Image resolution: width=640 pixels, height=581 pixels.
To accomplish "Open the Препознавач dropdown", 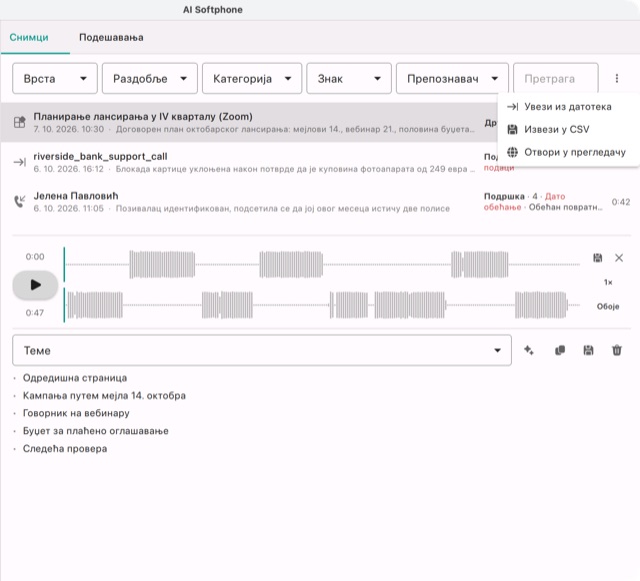I will 452,78.
